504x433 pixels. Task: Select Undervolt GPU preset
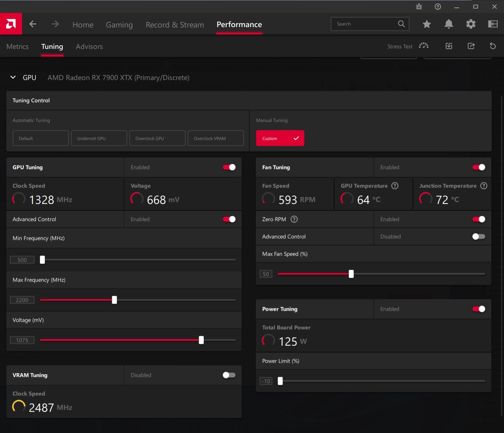pyautogui.click(x=99, y=138)
